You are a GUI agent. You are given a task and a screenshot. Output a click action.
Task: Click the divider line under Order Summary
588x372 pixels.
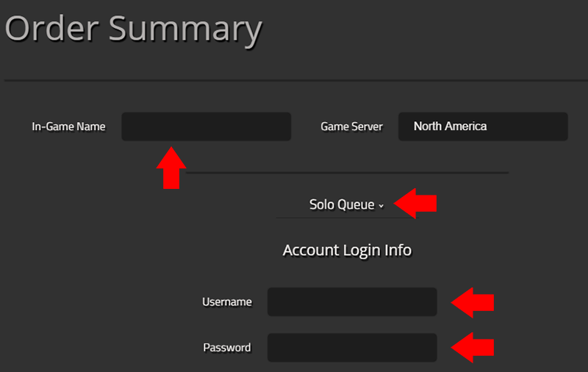(294, 79)
